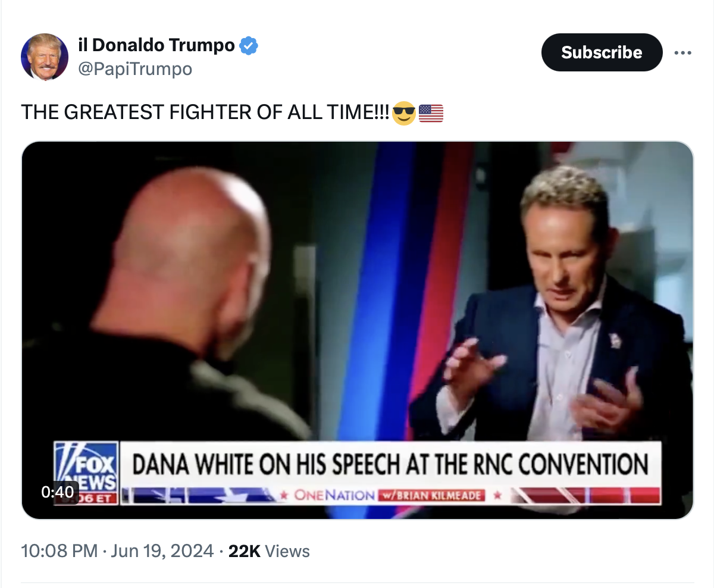Image resolution: width=714 pixels, height=588 pixels.
Task: Click the @PapiTrumpo handle
Action: [x=135, y=69]
